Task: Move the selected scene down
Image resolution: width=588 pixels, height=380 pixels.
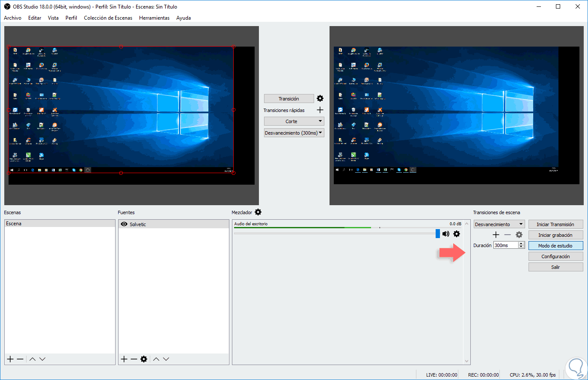Action: [42, 359]
